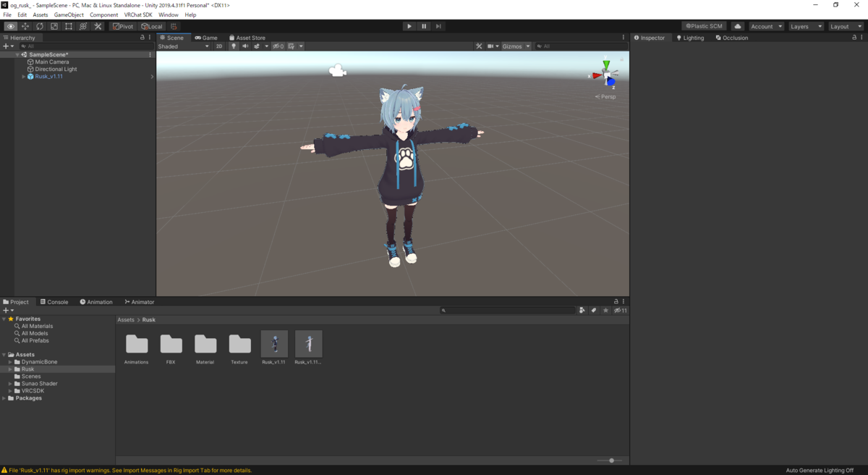Screen dimensions: 868x475
Task: Select the Rotate tool
Action: click(39, 26)
